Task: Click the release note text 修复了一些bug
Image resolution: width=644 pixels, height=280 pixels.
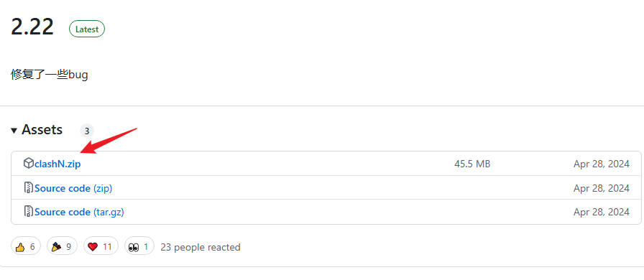Action: coord(50,75)
